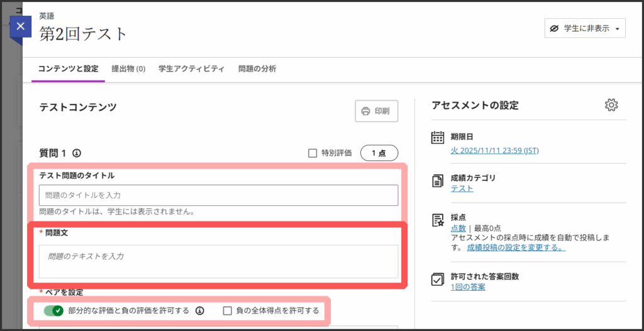
Task: Click the 採点 grading icon
Action: (438, 220)
